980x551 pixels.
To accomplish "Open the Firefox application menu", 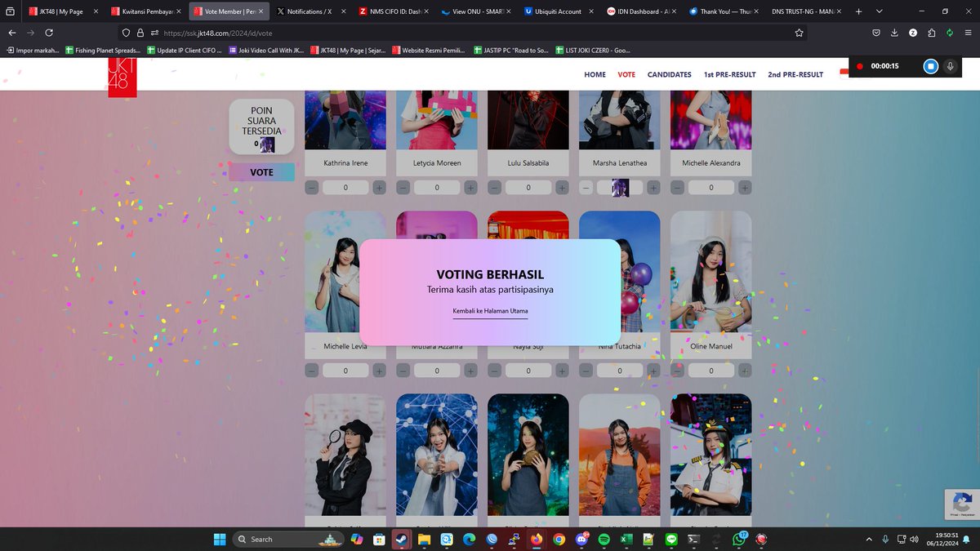I will [968, 33].
